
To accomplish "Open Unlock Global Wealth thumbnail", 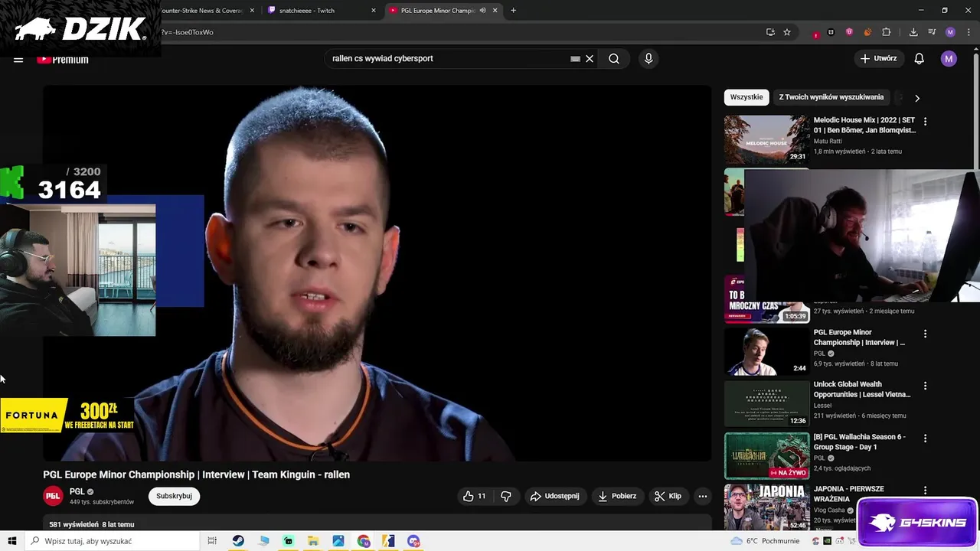I will 766,403.
